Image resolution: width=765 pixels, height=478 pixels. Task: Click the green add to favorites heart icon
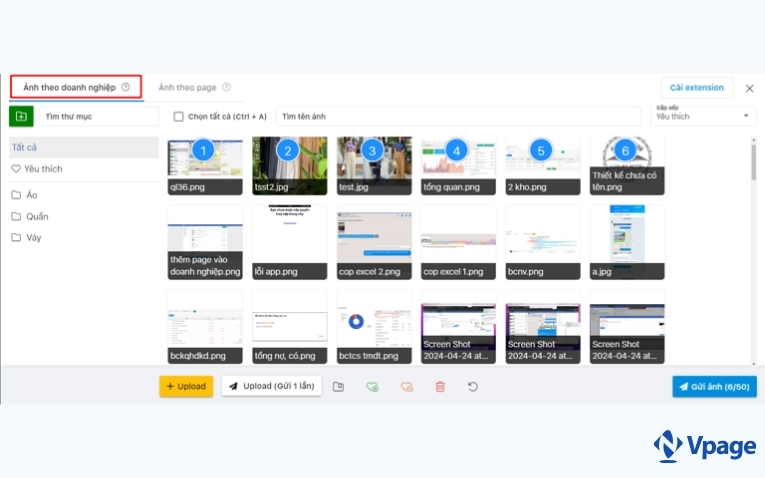(372, 386)
